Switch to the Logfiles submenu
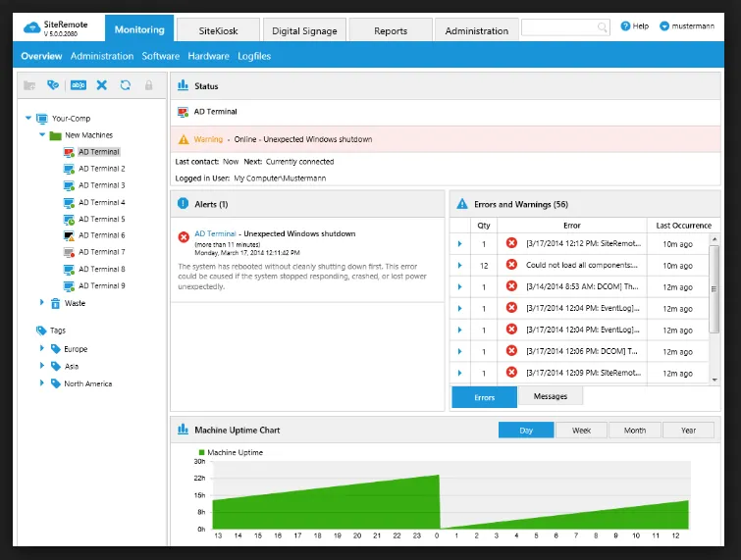741x560 pixels. [254, 56]
